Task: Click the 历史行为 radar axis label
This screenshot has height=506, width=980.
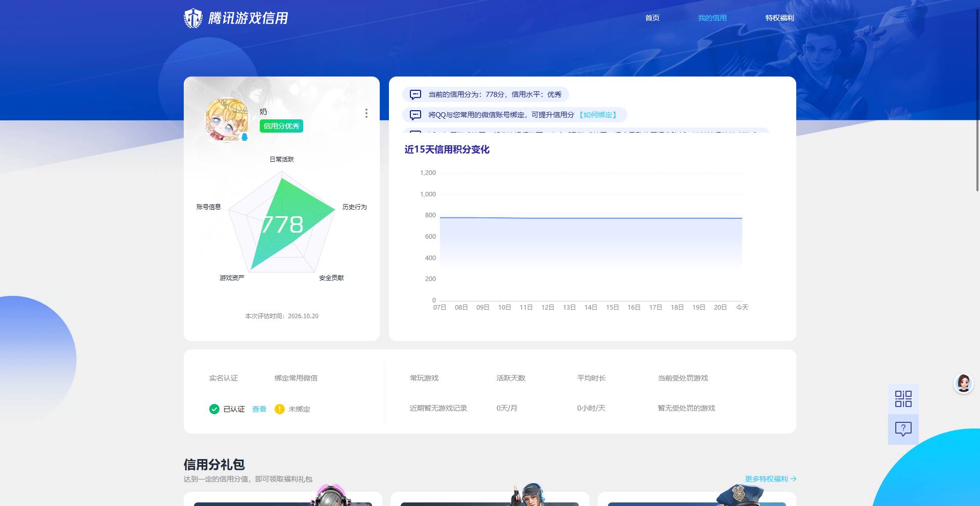Action: 354,207
